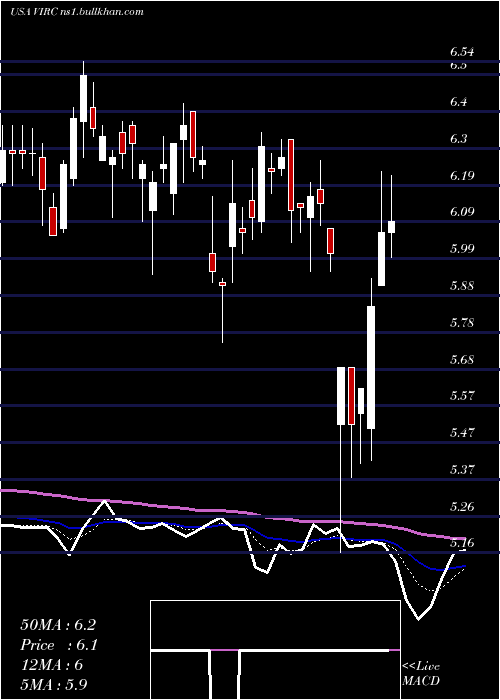Select the 6.09 price axis label

(462, 212)
